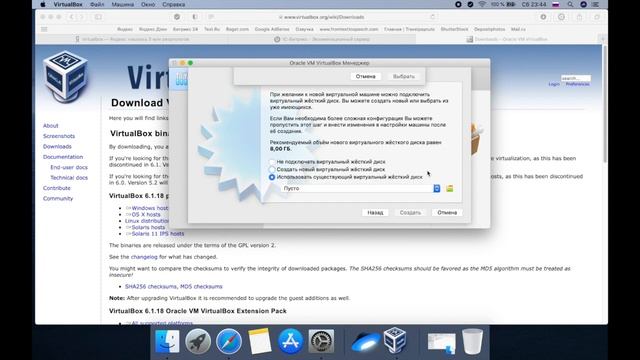
Task: Open the About link in site sidebar
Action: 51,126
